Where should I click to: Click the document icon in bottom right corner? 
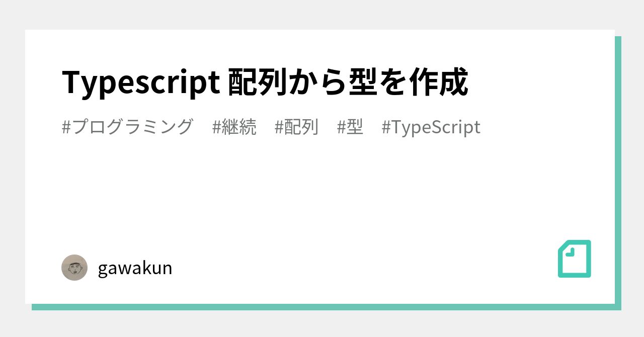pyautogui.click(x=574, y=259)
